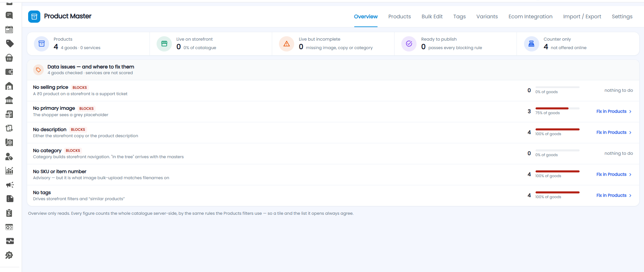Open the Settings tab

click(622, 17)
